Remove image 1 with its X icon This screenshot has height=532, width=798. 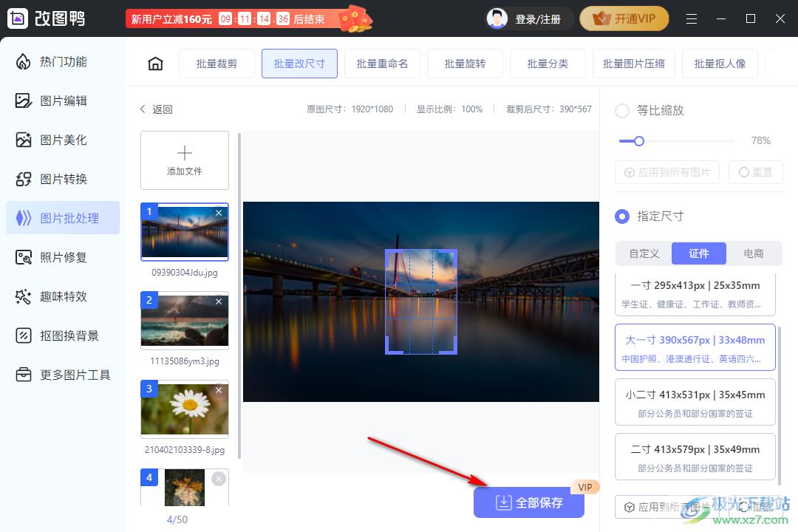pyautogui.click(x=218, y=213)
